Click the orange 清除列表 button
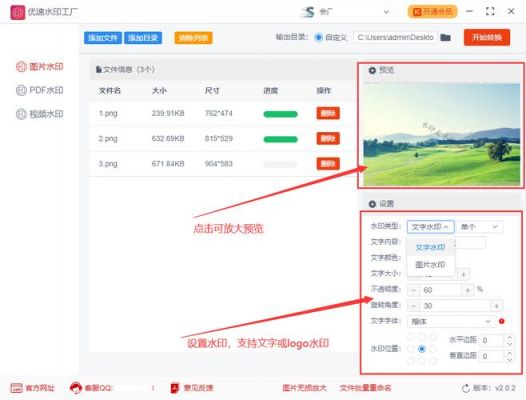Image resolution: width=526 pixels, height=400 pixels. pos(194,38)
